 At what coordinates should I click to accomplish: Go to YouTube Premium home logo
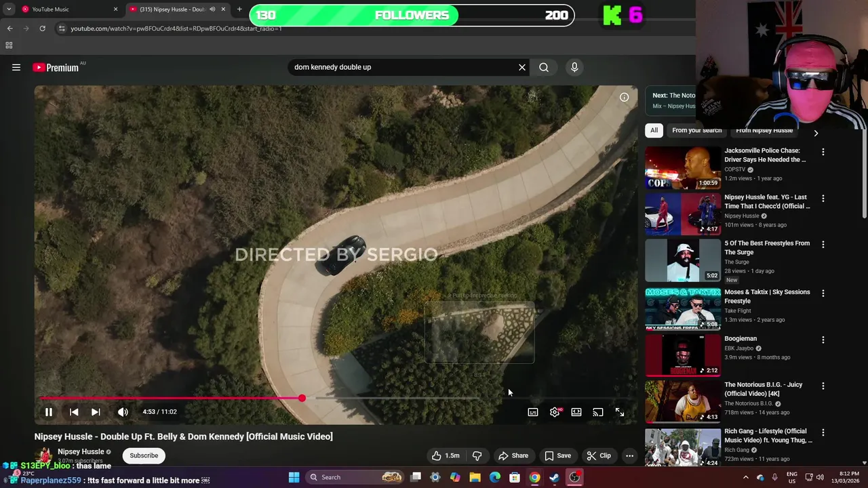point(56,67)
